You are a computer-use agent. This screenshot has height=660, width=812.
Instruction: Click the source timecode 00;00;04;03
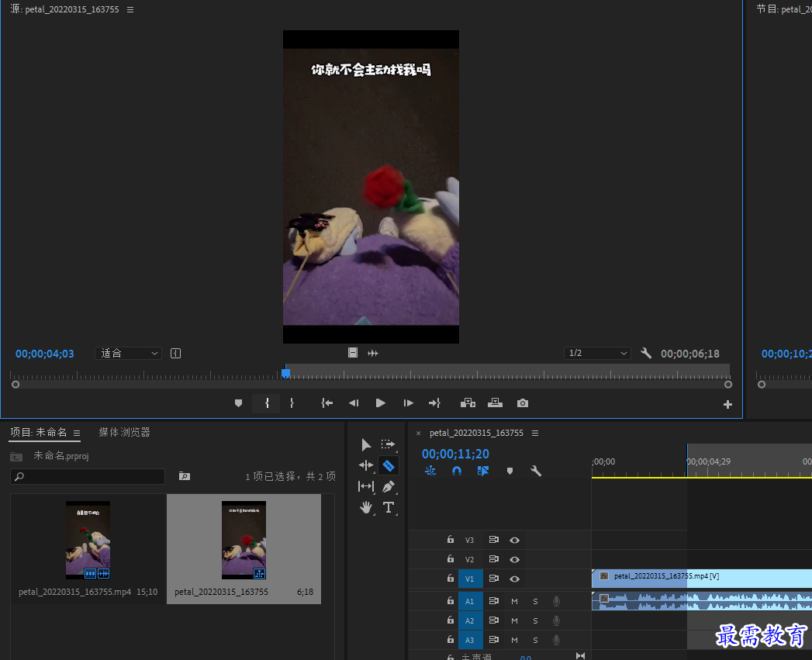tap(44, 354)
